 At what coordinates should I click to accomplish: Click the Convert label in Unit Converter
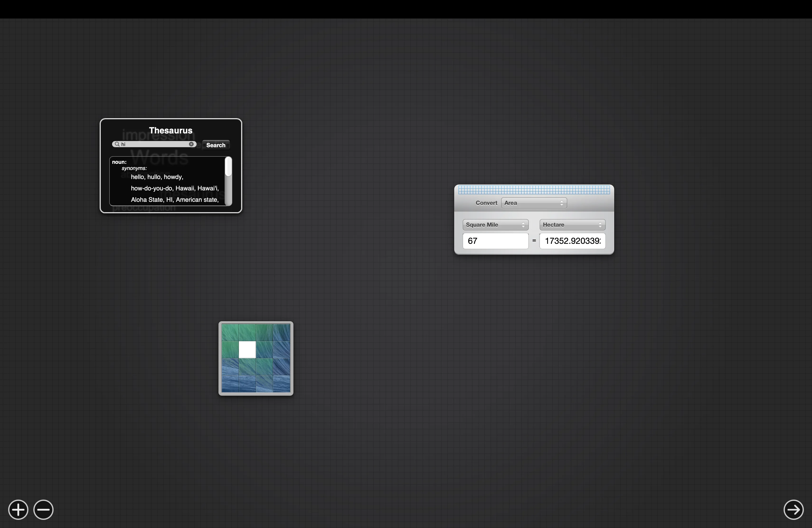point(486,203)
